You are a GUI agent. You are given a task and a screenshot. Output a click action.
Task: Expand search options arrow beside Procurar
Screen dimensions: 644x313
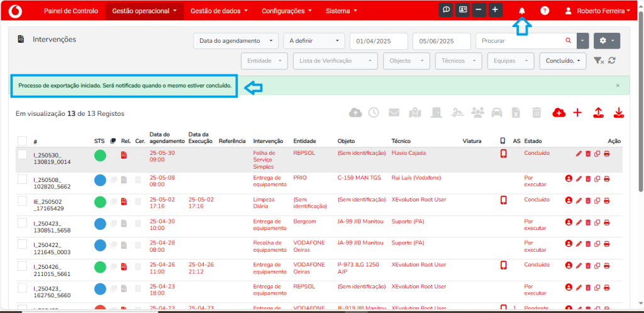[x=583, y=41]
